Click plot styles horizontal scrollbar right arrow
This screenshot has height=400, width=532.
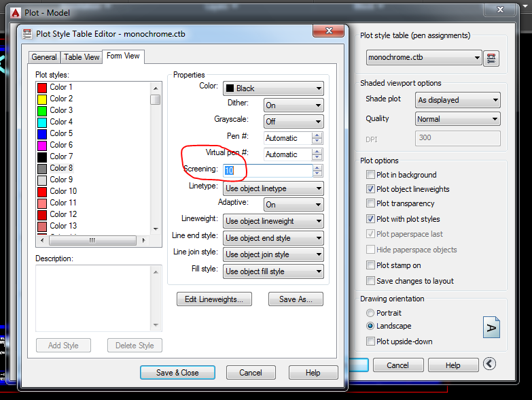[x=143, y=240]
